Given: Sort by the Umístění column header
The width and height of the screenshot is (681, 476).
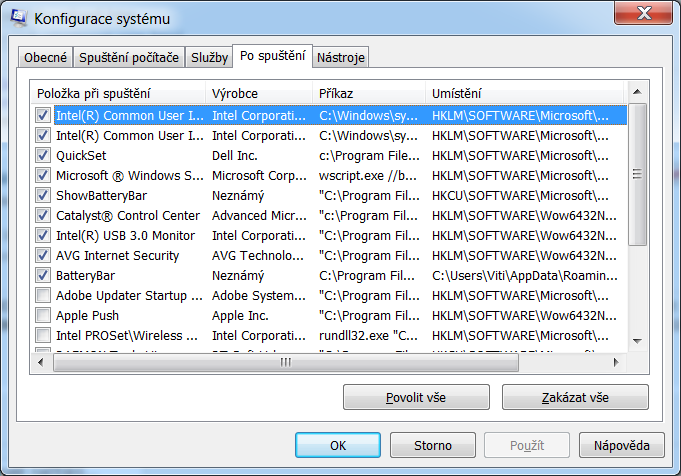Looking at the screenshot, I should tap(525, 93).
